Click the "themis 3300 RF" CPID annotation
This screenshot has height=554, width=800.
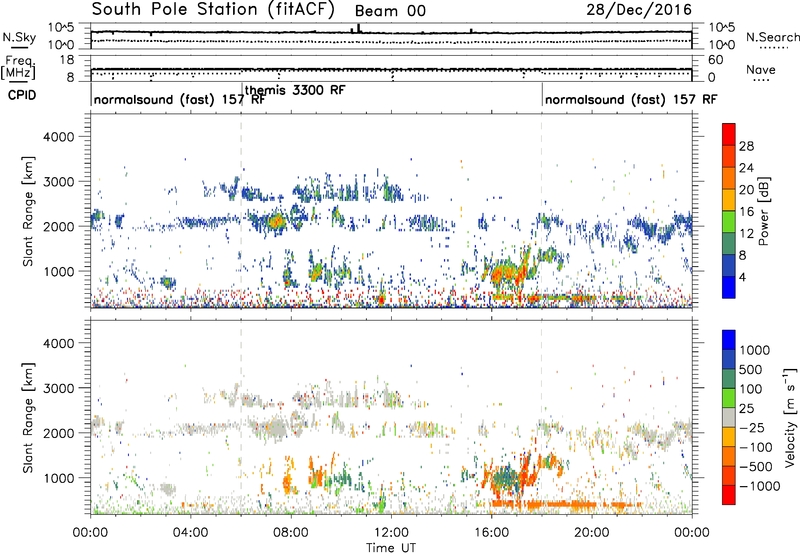(295, 90)
